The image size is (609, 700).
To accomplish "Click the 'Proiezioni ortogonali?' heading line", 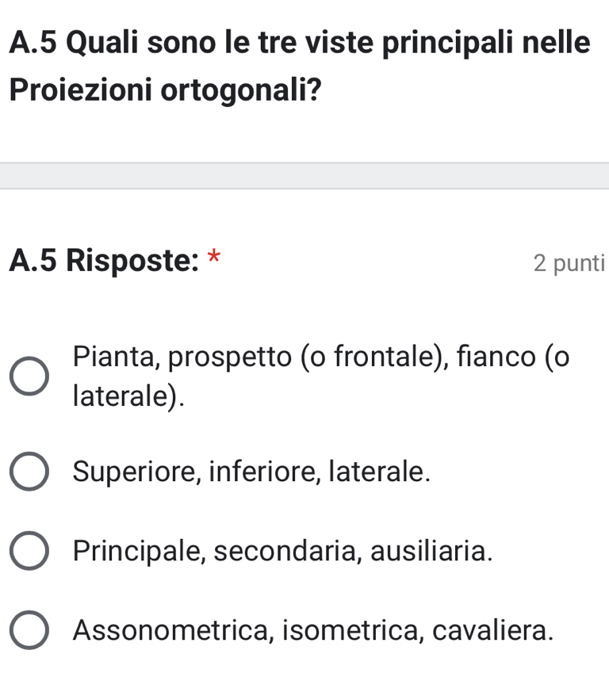I will 165,90.
